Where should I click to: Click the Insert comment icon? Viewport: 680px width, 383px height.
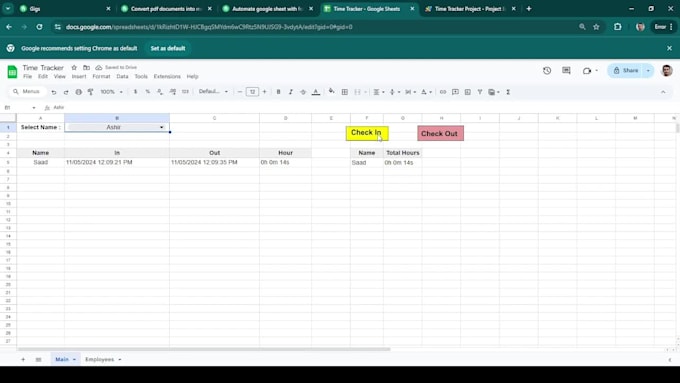point(455,92)
